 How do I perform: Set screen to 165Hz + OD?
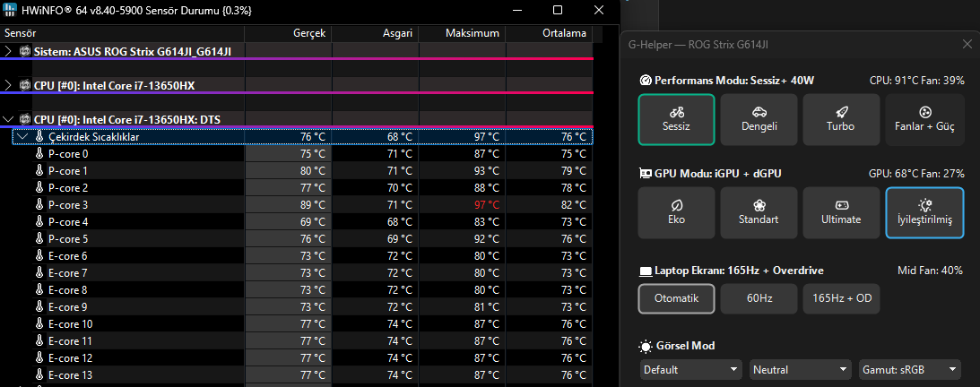point(841,298)
